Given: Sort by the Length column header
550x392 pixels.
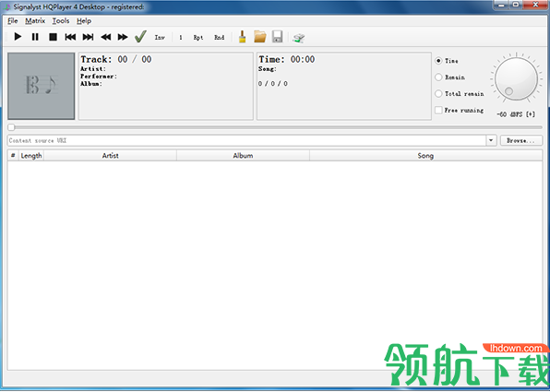Looking at the screenshot, I should click(x=31, y=155).
